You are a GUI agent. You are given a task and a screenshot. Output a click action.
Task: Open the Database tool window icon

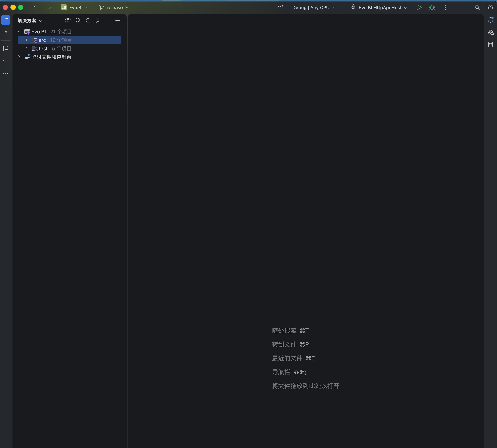pos(490,45)
